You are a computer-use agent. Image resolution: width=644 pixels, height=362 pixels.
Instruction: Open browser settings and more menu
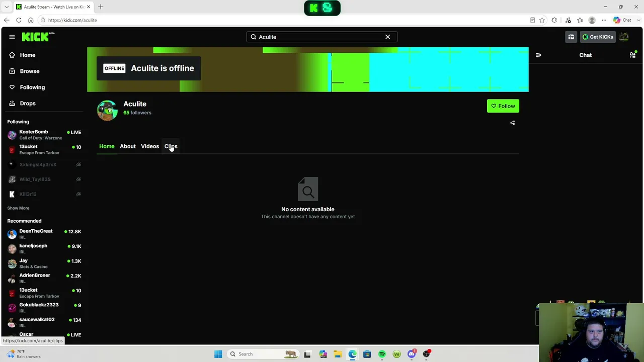click(x=604, y=20)
